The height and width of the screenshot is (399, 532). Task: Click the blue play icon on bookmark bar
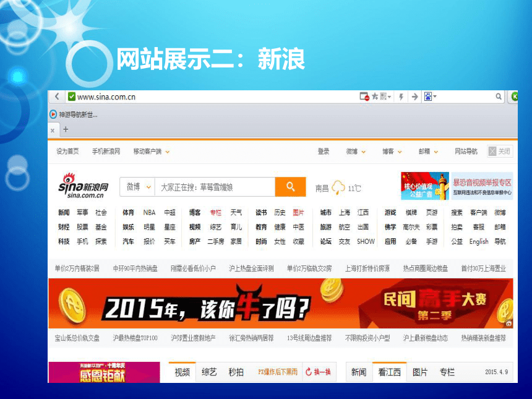click(53, 114)
